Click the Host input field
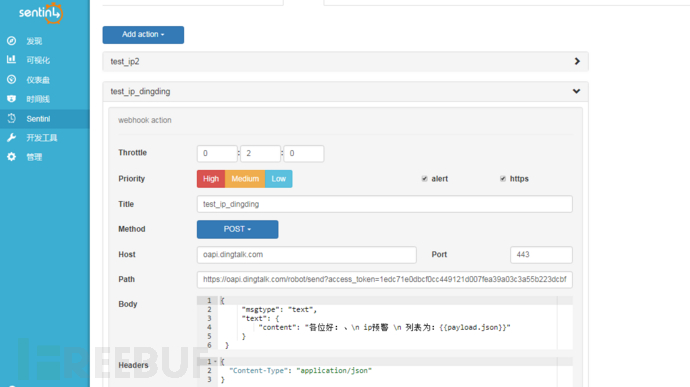 (x=306, y=254)
